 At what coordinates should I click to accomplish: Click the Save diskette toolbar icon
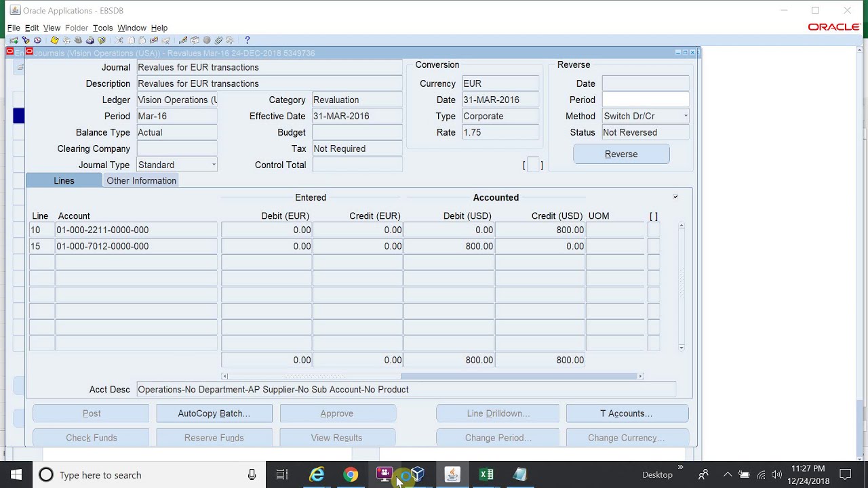54,41
